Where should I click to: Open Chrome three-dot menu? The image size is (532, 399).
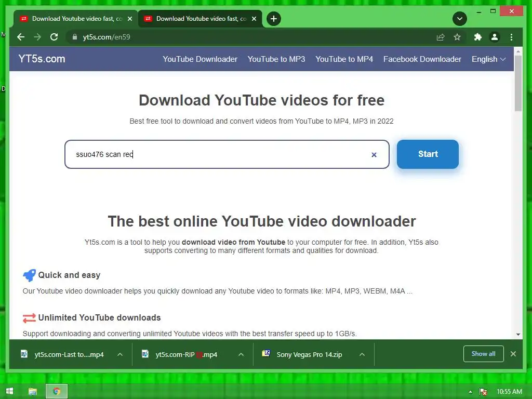(x=511, y=37)
